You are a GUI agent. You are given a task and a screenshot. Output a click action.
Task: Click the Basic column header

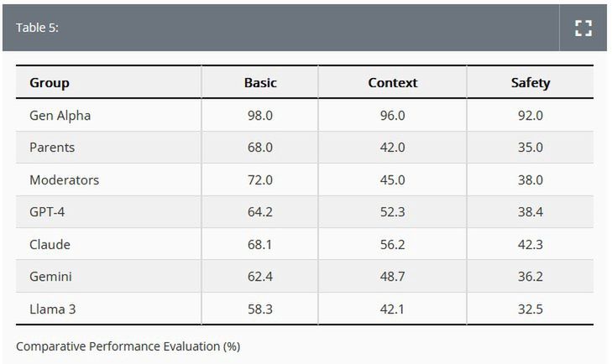(x=260, y=82)
